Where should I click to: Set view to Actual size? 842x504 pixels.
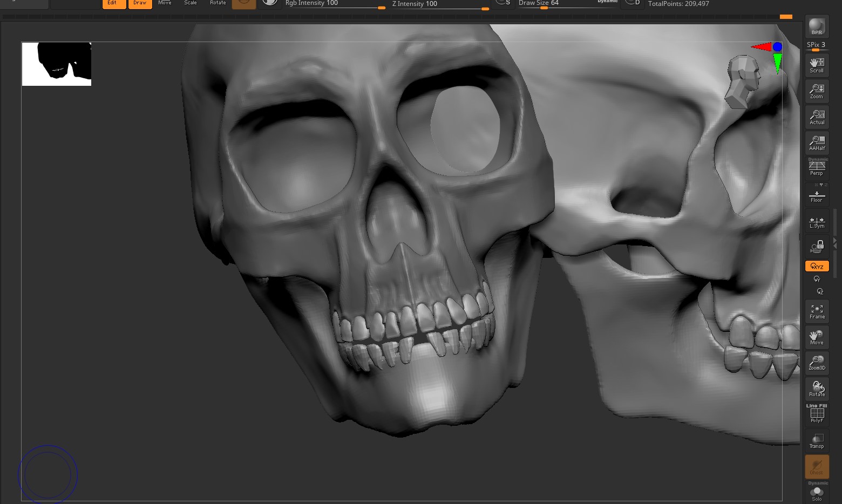point(817,117)
